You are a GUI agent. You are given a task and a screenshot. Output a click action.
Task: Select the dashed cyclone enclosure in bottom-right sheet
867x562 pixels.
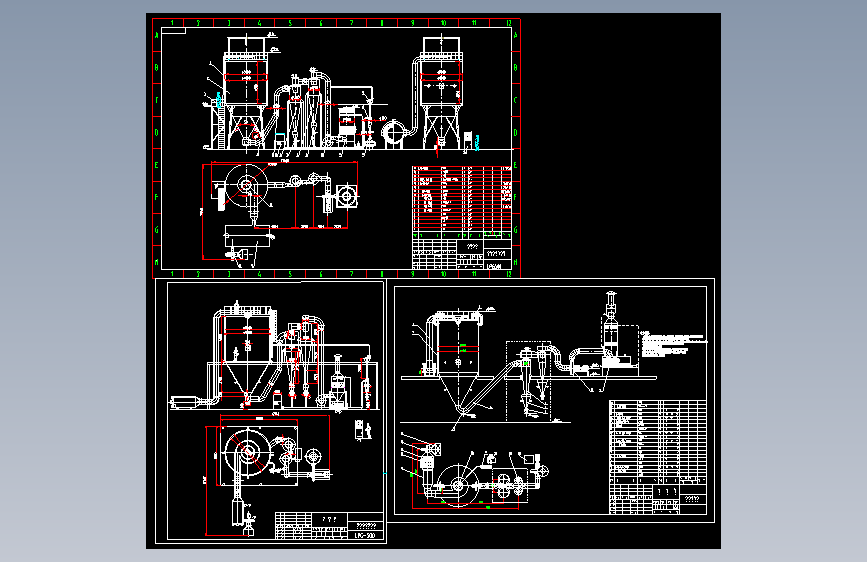[x=528, y=381]
